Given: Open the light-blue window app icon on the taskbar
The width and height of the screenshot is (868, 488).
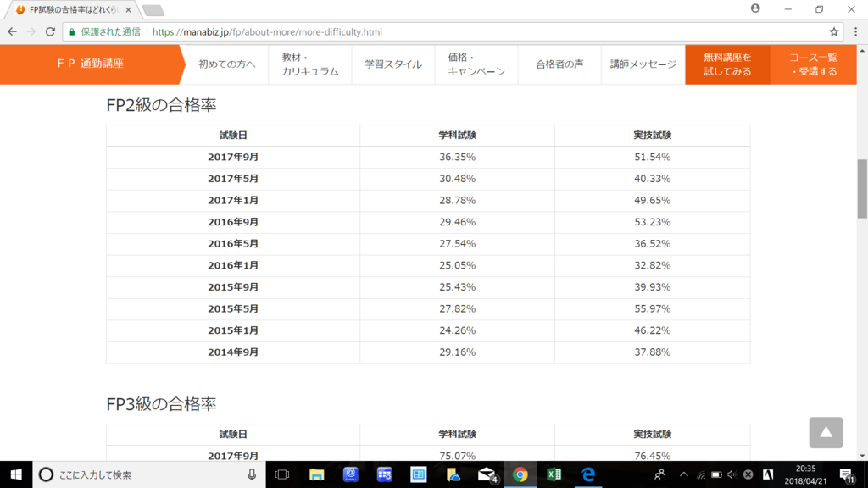Looking at the screenshot, I should coord(418,474).
